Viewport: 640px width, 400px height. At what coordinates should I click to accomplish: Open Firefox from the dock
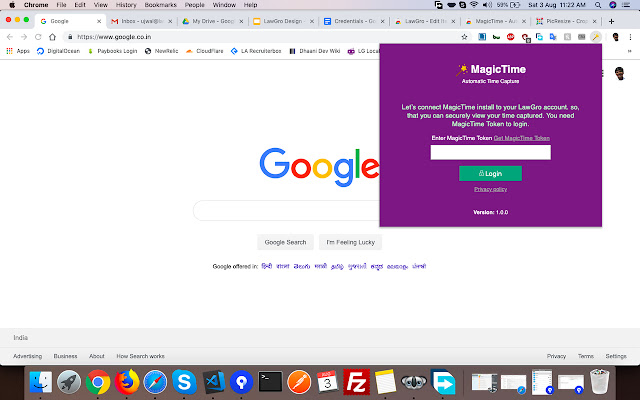(127, 382)
